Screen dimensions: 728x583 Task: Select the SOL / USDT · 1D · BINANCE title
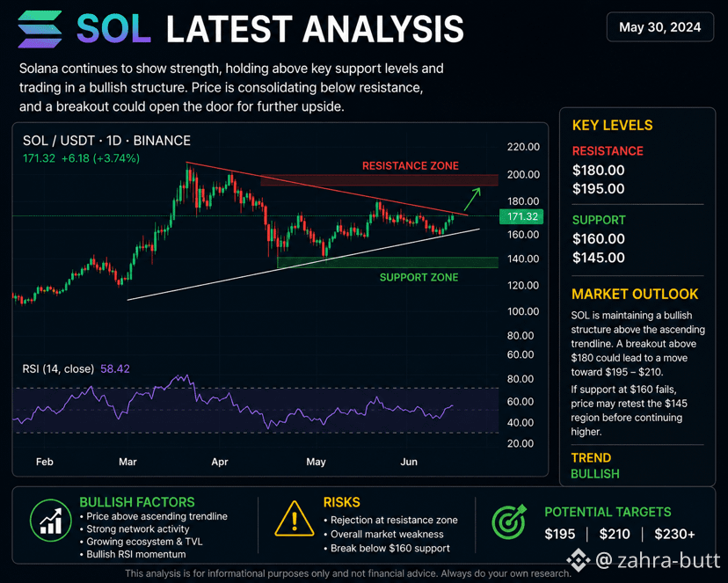106,141
